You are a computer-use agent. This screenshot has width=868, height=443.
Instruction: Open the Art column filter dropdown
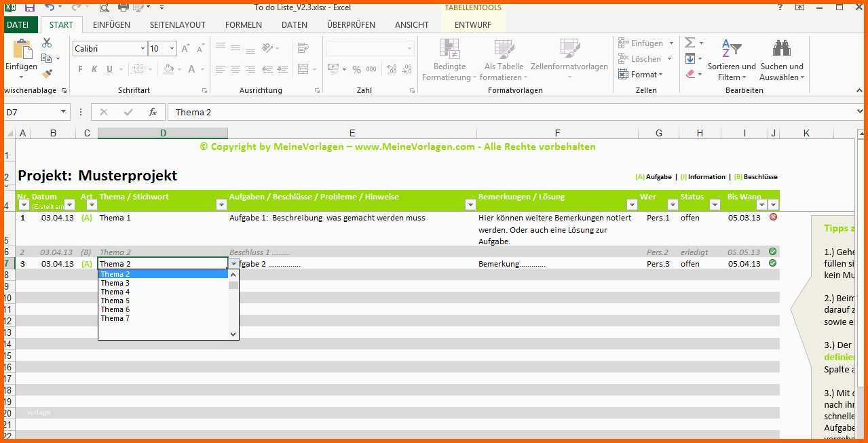point(92,204)
